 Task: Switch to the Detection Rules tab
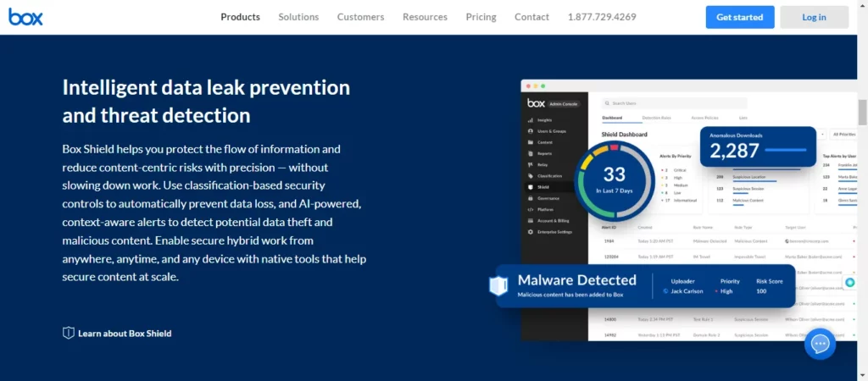[656, 118]
